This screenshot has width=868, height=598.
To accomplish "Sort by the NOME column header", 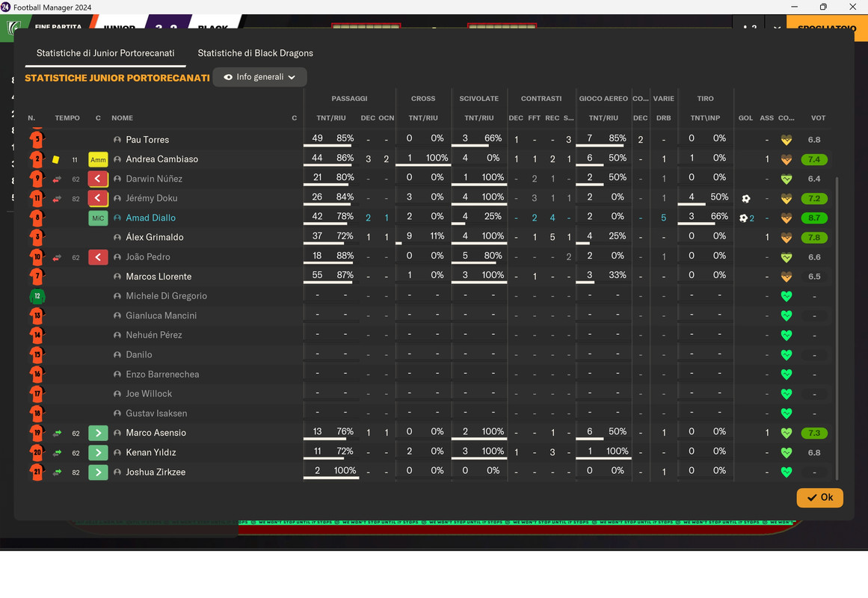I will [123, 118].
